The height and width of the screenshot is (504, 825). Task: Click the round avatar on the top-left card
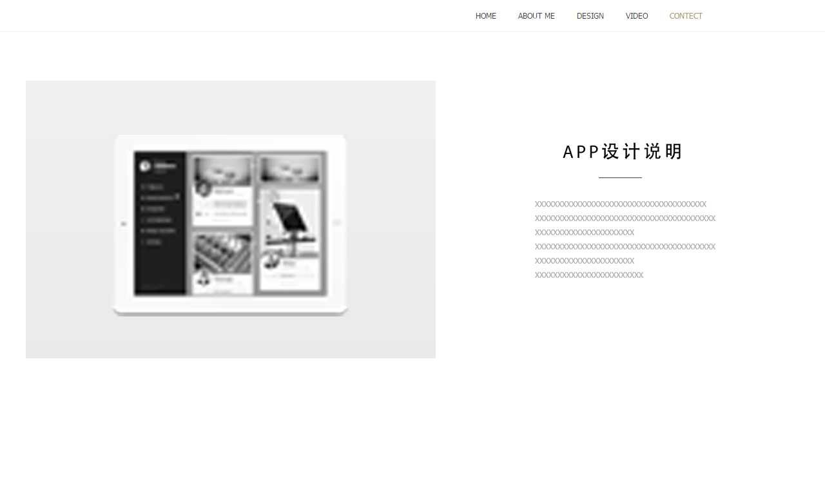point(204,189)
